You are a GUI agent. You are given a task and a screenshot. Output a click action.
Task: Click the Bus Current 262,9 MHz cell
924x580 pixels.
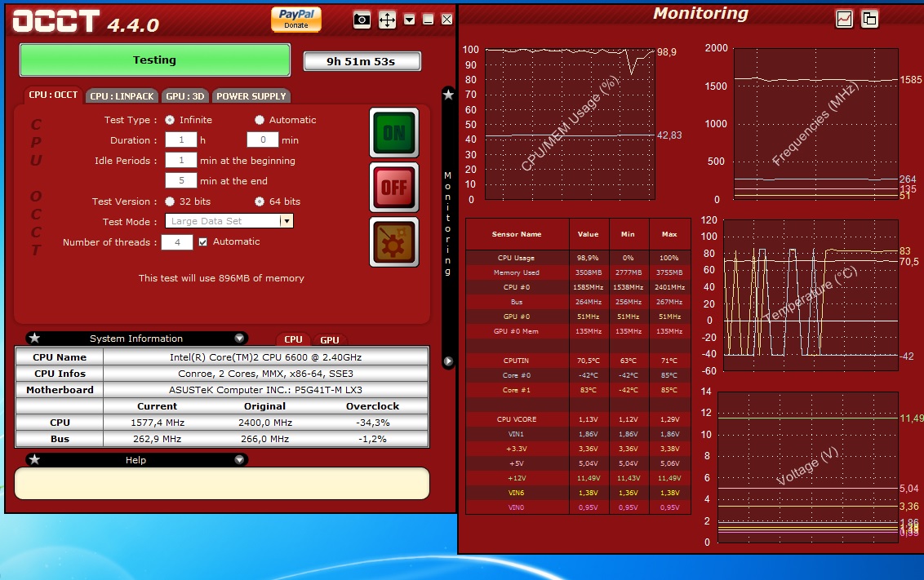(x=158, y=439)
